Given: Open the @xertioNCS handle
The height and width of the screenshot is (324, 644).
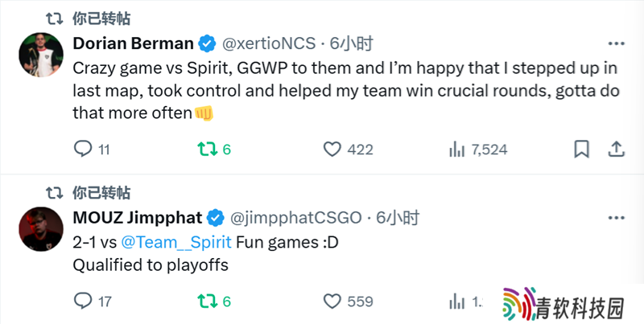Looking at the screenshot, I should click(269, 43).
